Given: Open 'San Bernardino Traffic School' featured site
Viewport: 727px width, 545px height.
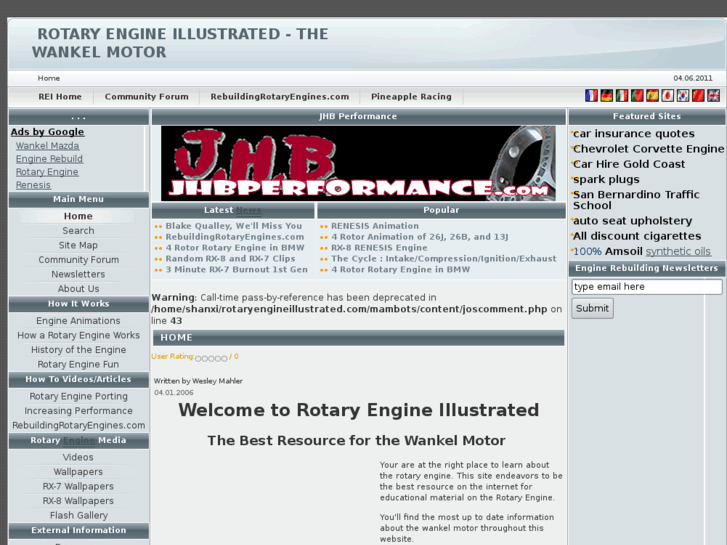Looking at the screenshot, I should coord(636,200).
